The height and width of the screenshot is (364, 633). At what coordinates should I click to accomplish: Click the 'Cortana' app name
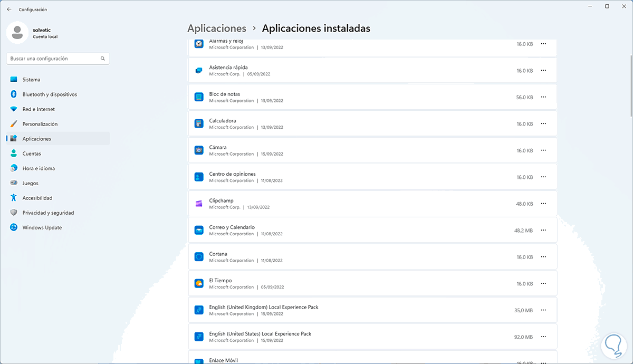pos(218,254)
